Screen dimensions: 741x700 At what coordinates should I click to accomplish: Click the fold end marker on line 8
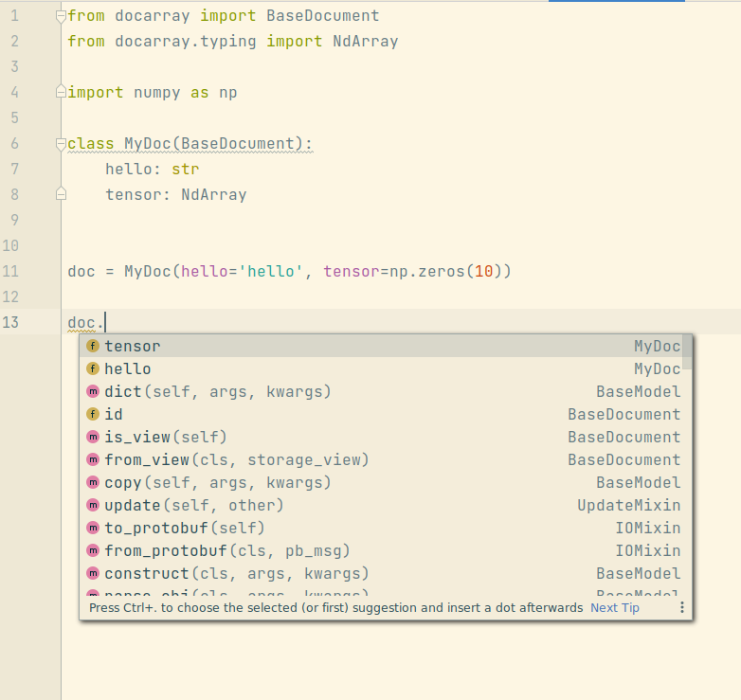point(61,193)
